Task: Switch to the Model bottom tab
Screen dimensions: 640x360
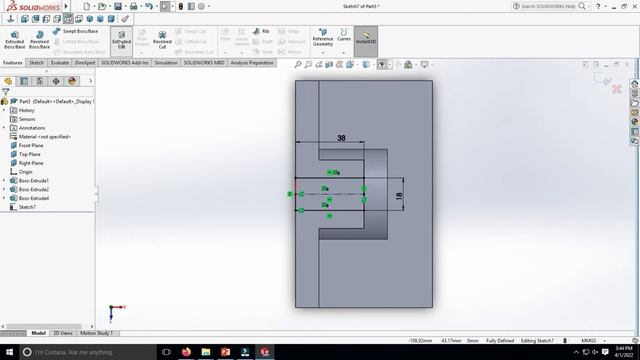Action: pos(38,333)
